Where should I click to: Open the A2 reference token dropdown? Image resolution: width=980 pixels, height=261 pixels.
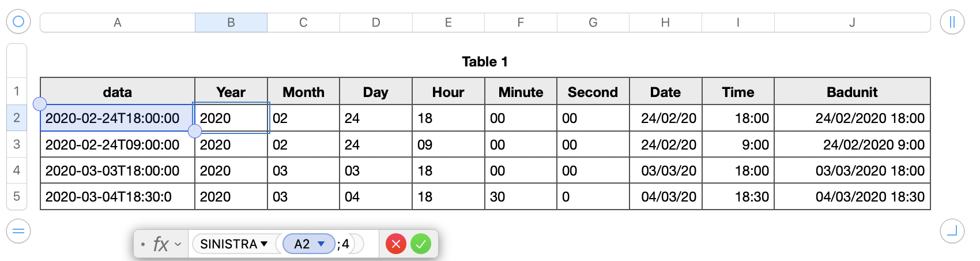[x=321, y=244]
